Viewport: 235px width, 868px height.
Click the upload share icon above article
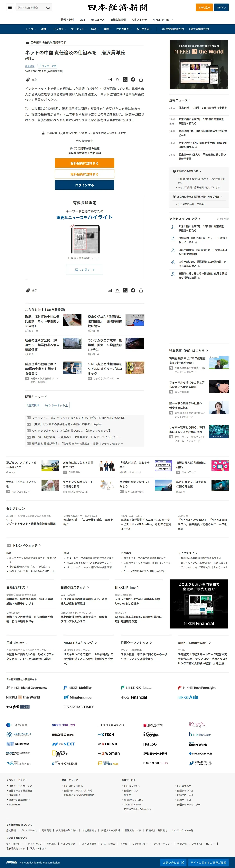(x=141, y=79)
